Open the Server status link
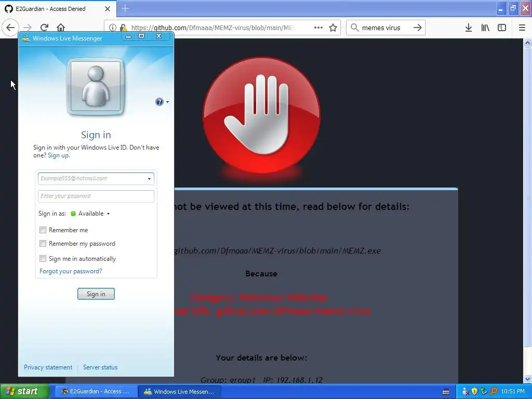Screen dimensions: 532x399 point(100,367)
